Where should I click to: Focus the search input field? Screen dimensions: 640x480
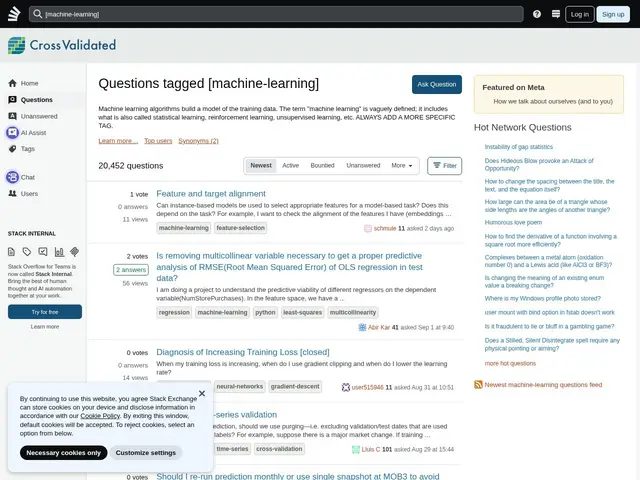276,14
